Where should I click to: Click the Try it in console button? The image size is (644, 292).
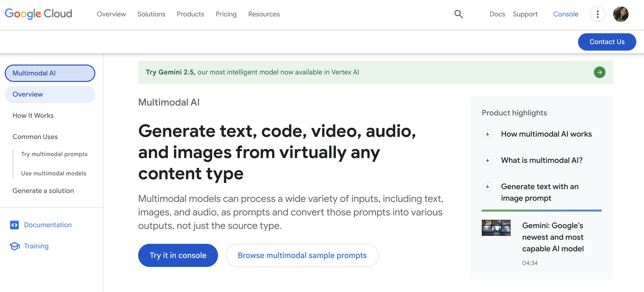pos(178,255)
